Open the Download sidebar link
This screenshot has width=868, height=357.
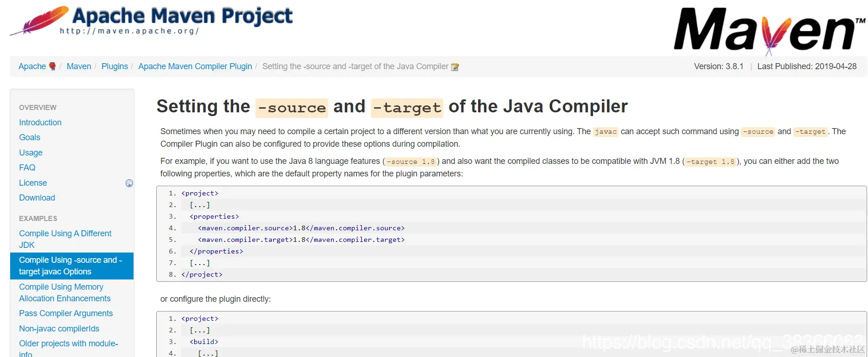(x=37, y=198)
